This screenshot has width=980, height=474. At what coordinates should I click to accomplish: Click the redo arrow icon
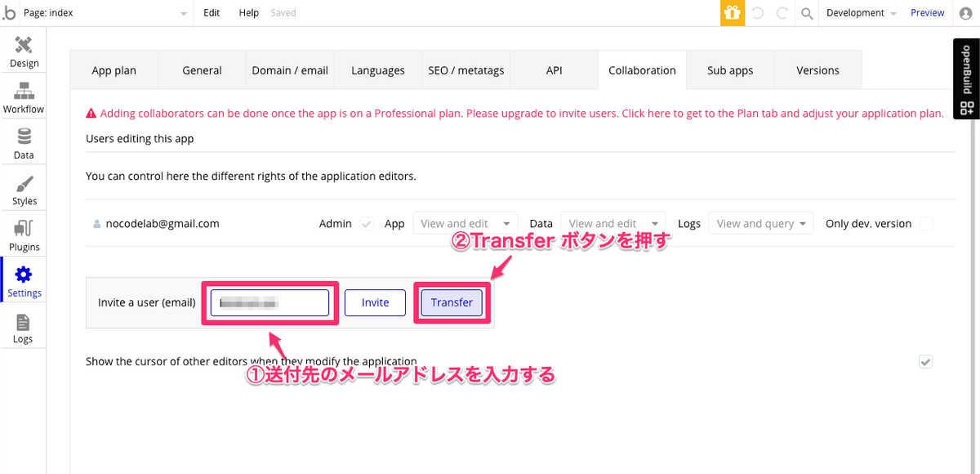click(x=782, y=13)
